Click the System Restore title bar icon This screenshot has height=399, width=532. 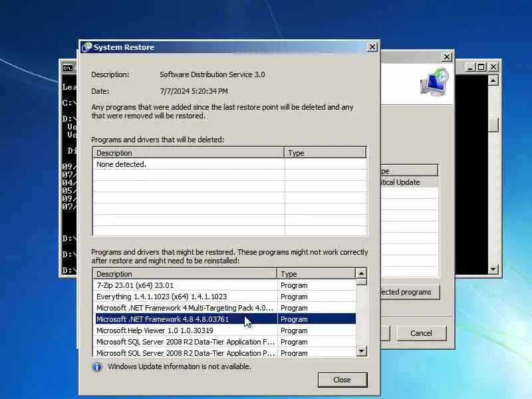point(87,47)
